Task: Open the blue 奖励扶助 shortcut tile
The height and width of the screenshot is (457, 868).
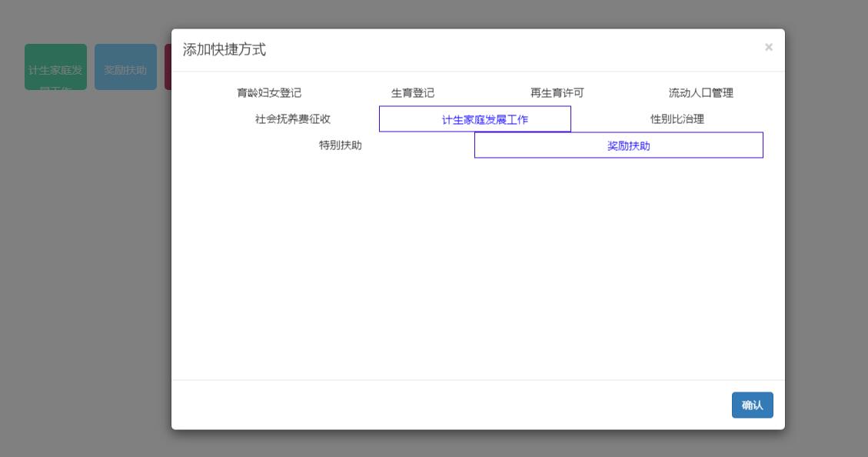Action: coord(125,67)
